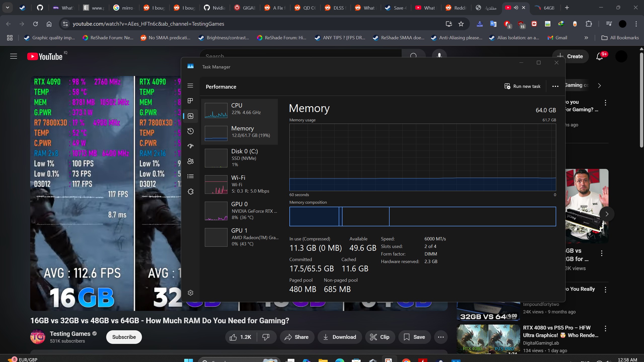Select GPU 1 AMD Radeon item
This screenshot has width=644, height=362.
click(239, 237)
